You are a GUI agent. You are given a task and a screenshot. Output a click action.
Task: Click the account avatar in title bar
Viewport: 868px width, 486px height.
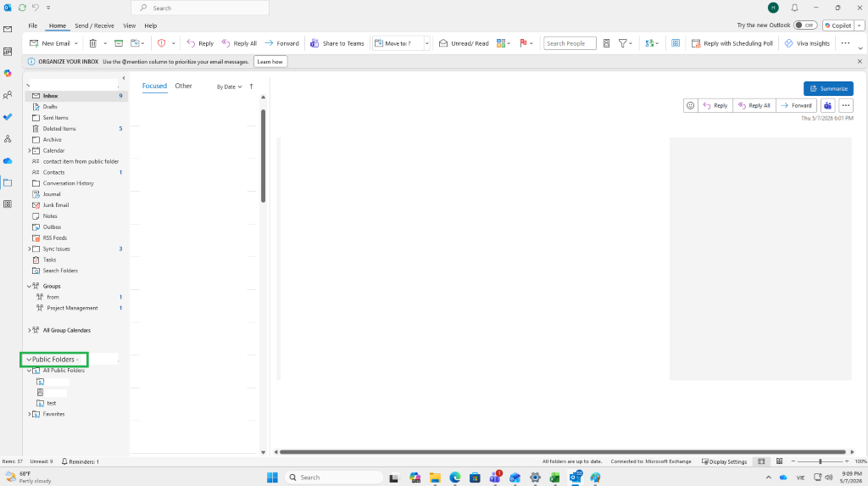773,8
